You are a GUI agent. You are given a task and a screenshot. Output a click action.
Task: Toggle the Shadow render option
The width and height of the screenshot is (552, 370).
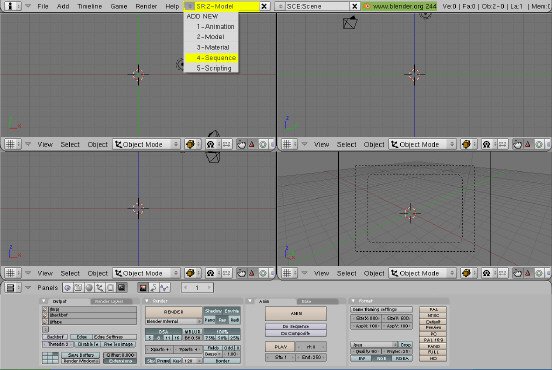(x=213, y=311)
